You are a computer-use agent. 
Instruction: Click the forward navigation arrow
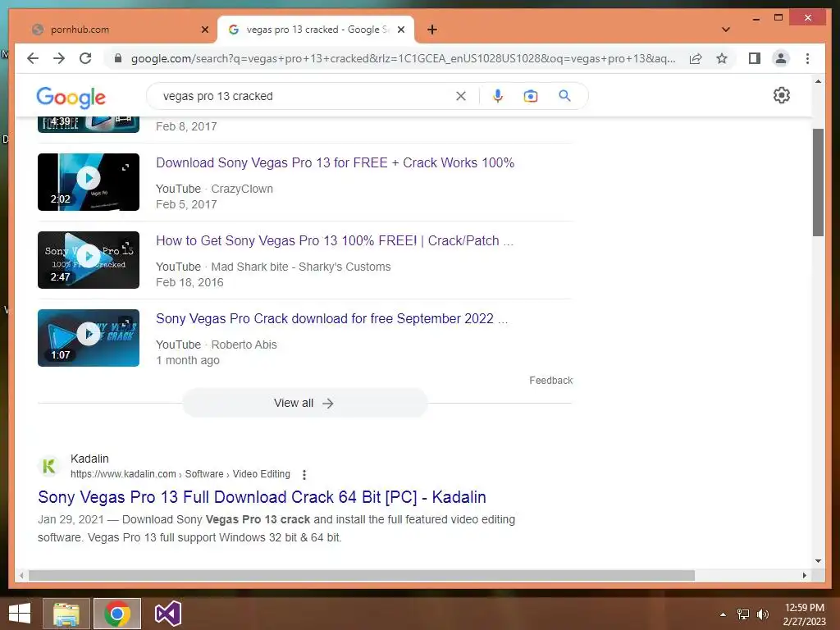[x=59, y=58]
